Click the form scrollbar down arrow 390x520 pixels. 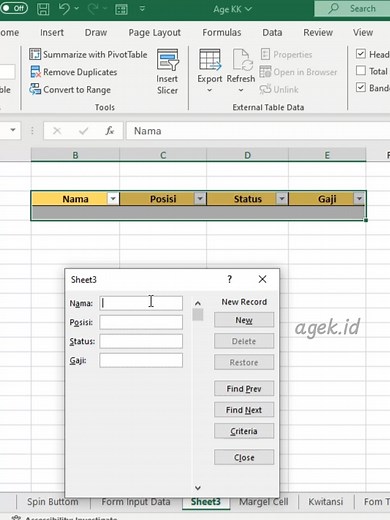click(x=198, y=488)
